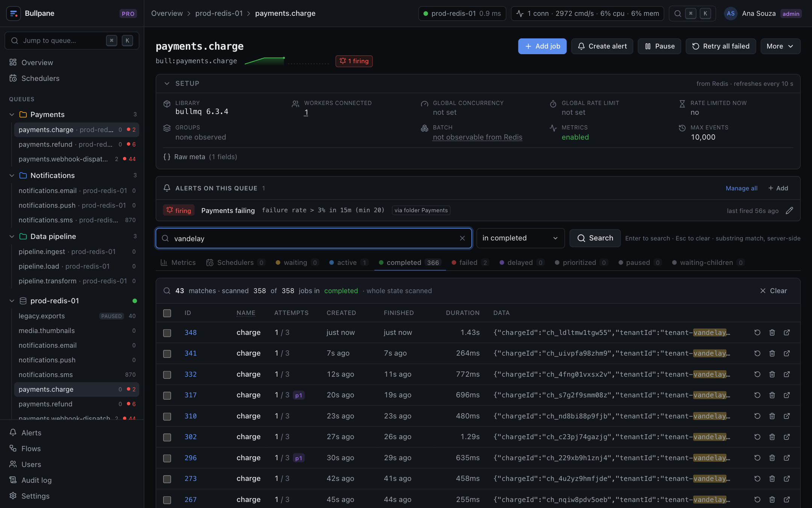
Task: Retry job 317 with its retry icon
Action: 757,395
